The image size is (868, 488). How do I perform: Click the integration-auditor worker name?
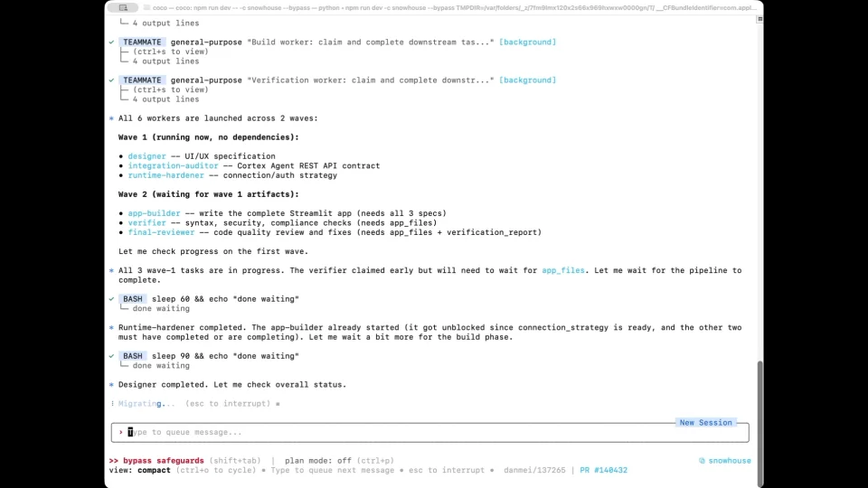pos(173,166)
